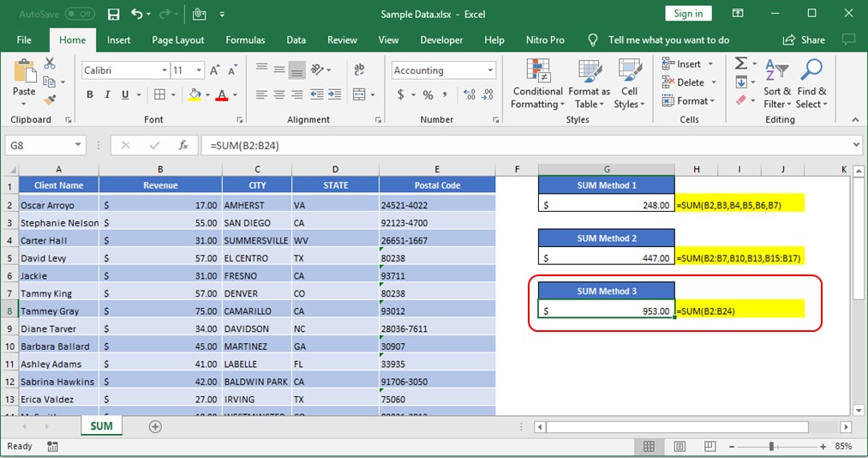Viewport: 868px width, 458px height.
Task: Click the Increase Indent icon
Action: 334,94
